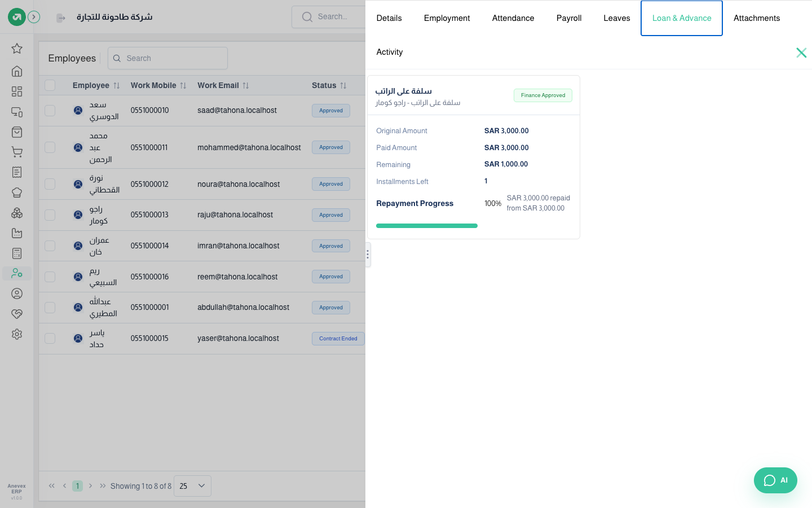The image size is (812, 508).
Task: Sort by Status column arrows
Action: 343,86
